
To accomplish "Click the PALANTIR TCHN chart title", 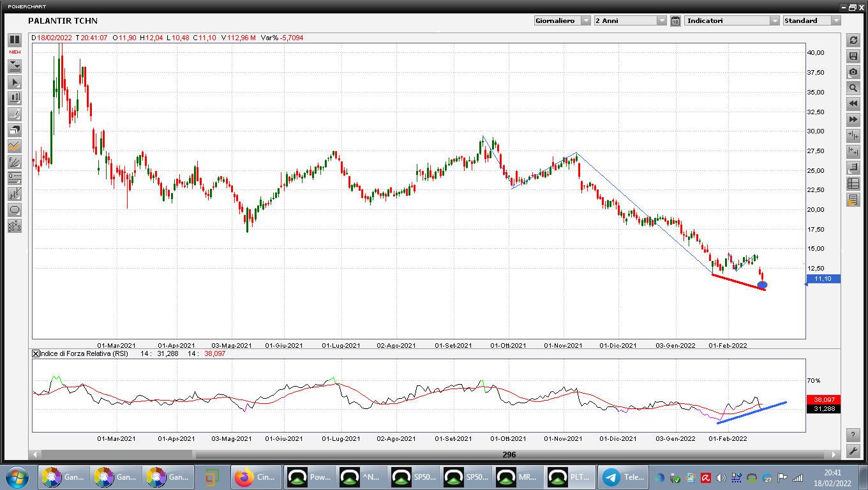I will pyautogui.click(x=63, y=20).
